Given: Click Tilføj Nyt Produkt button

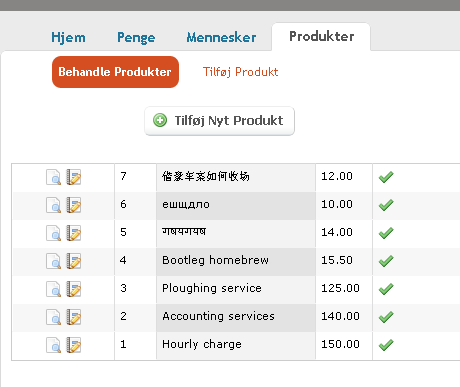Looking at the screenshot, I should (x=219, y=121).
